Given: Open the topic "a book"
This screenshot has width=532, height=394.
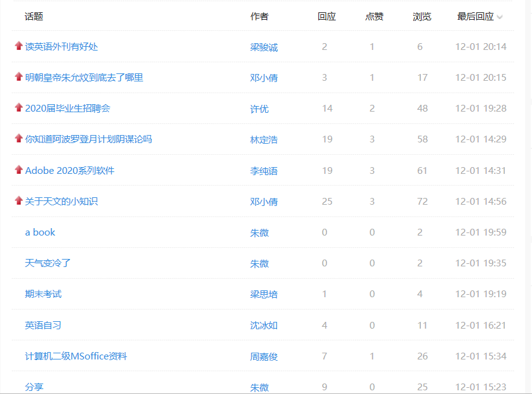Looking at the screenshot, I should point(41,232).
